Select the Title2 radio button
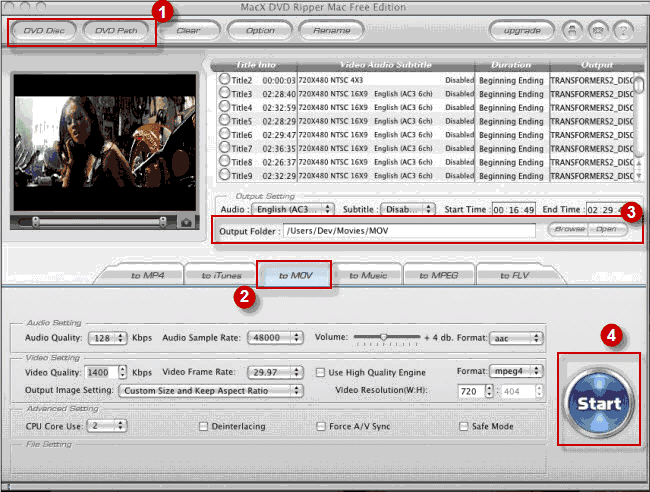 tap(225, 79)
